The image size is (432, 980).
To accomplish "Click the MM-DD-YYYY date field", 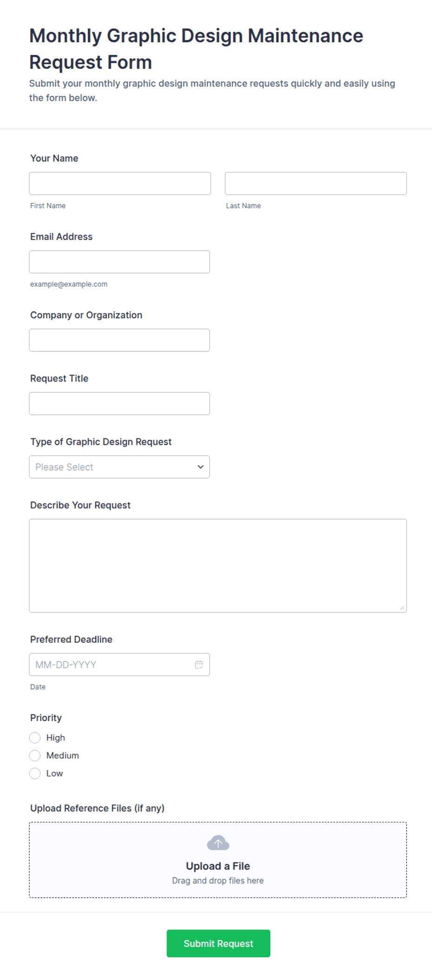I will [x=119, y=664].
